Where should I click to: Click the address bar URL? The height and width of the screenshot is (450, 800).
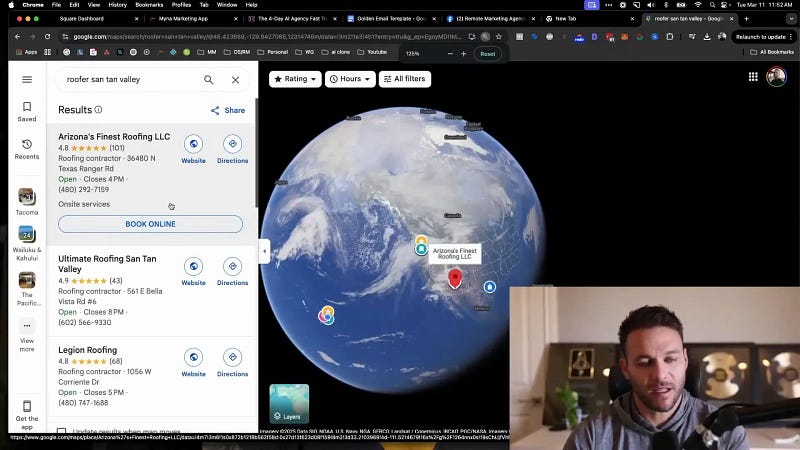(x=267, y=37)
